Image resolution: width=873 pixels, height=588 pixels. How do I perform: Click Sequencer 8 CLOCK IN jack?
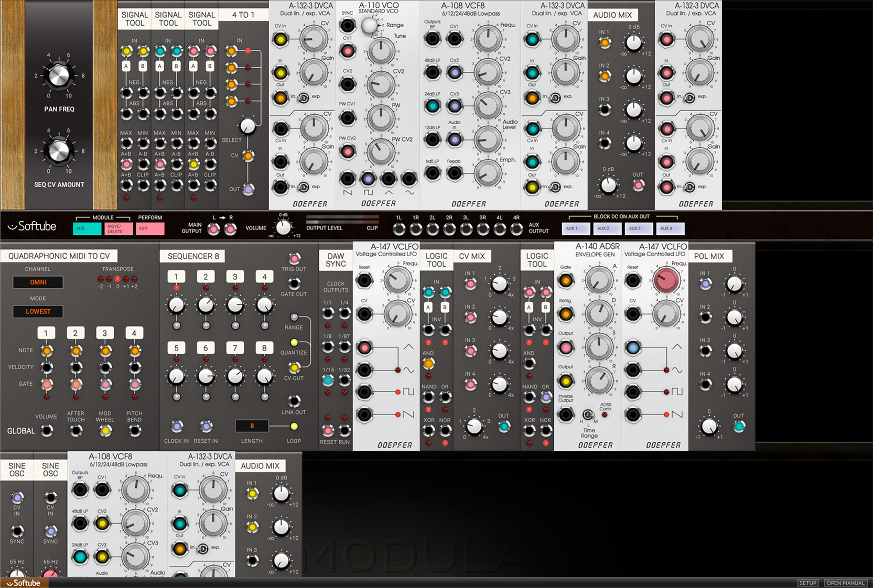(x=177, y=427)
